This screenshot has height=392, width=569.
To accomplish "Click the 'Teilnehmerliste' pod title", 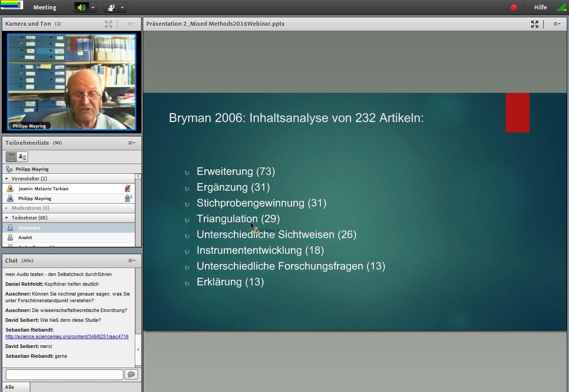I will 27,143.
